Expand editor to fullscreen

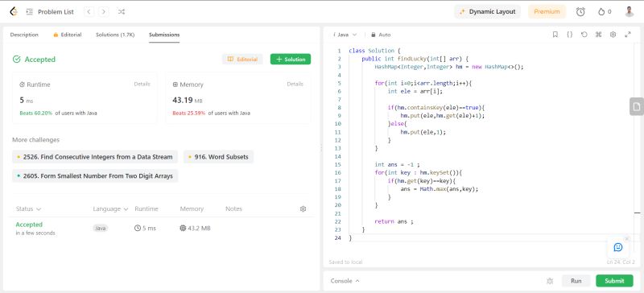tap(628, 35)
